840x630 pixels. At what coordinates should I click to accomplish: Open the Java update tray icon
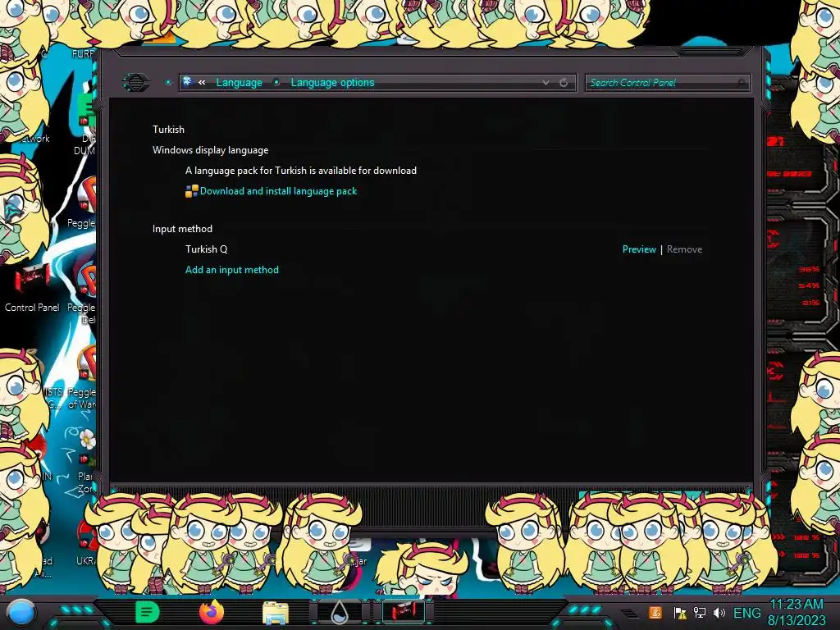point(655,613)
